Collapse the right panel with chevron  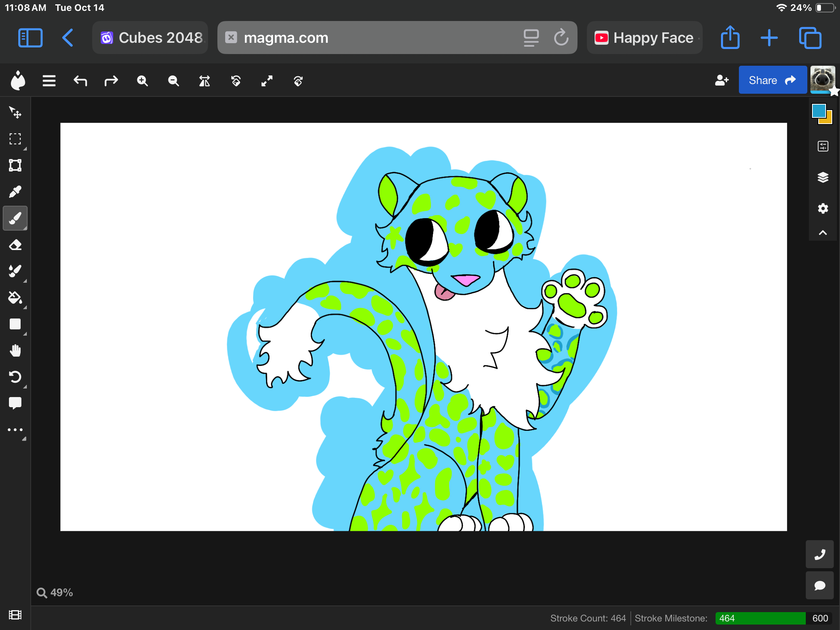point(823,233)
